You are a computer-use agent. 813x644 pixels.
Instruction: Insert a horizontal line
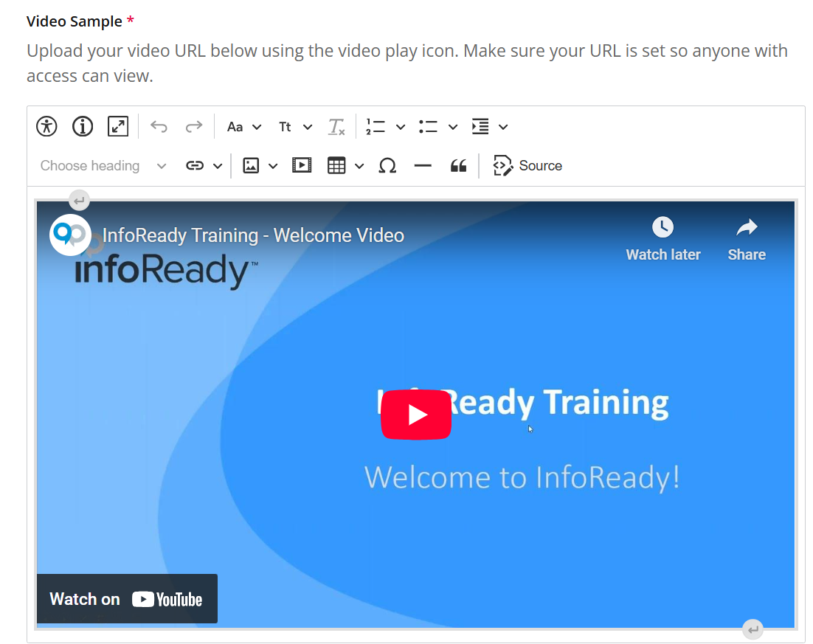coord(423,166)
